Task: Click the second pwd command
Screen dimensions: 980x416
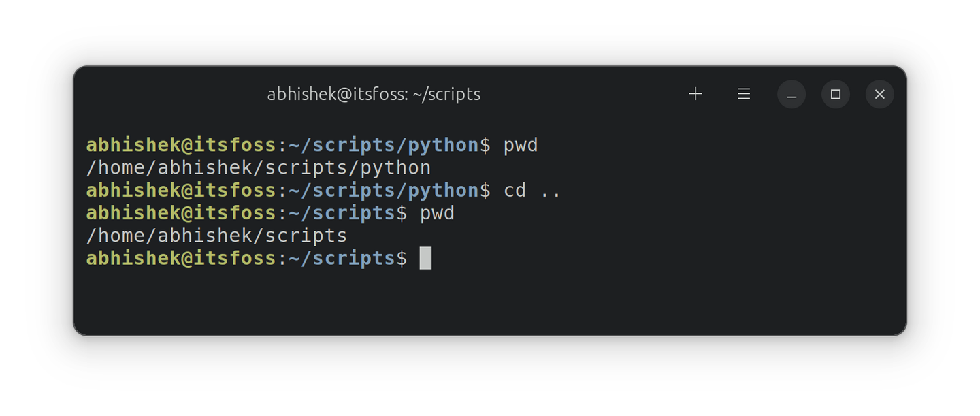Action: coord(437,213)
